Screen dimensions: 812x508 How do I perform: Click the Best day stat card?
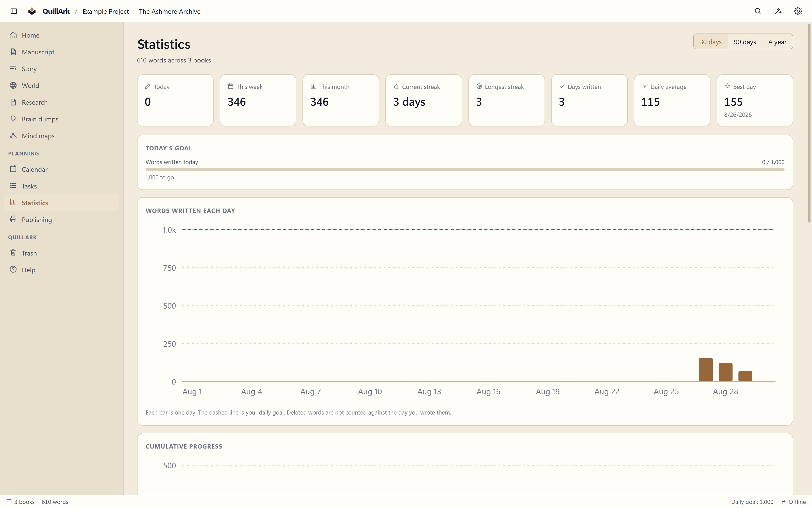[x=755, y=100]
